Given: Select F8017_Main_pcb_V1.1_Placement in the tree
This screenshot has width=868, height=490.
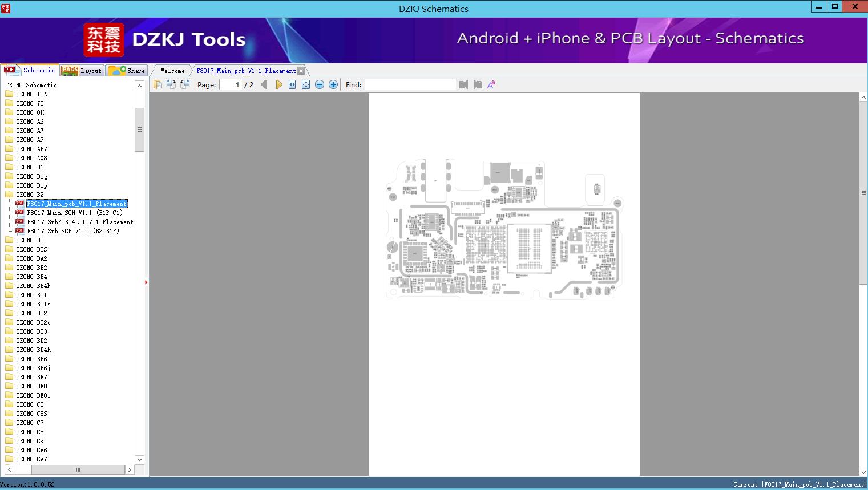Looking at the screenshot, I should pyautogui.click(x=77, y=204).
